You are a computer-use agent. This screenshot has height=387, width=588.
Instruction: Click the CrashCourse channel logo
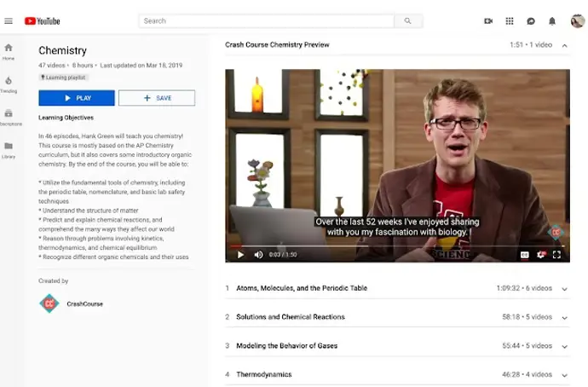point(49,303)
